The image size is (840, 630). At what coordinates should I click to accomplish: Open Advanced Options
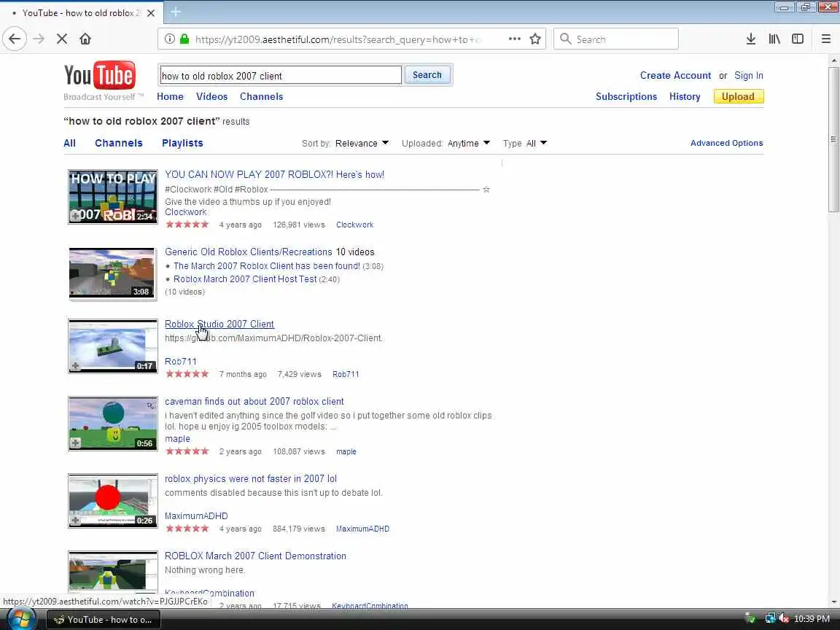click(x=726, y=143)
